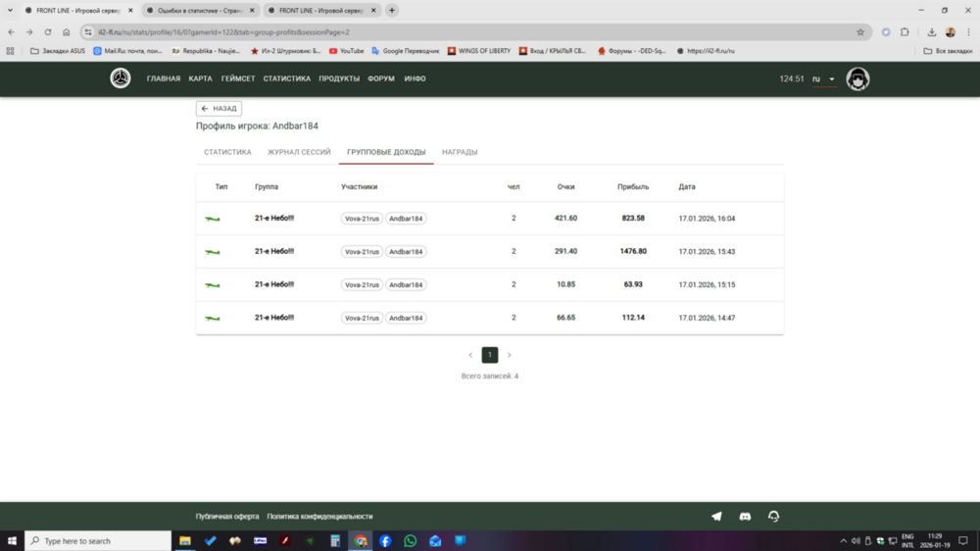Open the bookmarks apps grid icon
This screenshot has height=551, width=980.
tap(10, 51)
